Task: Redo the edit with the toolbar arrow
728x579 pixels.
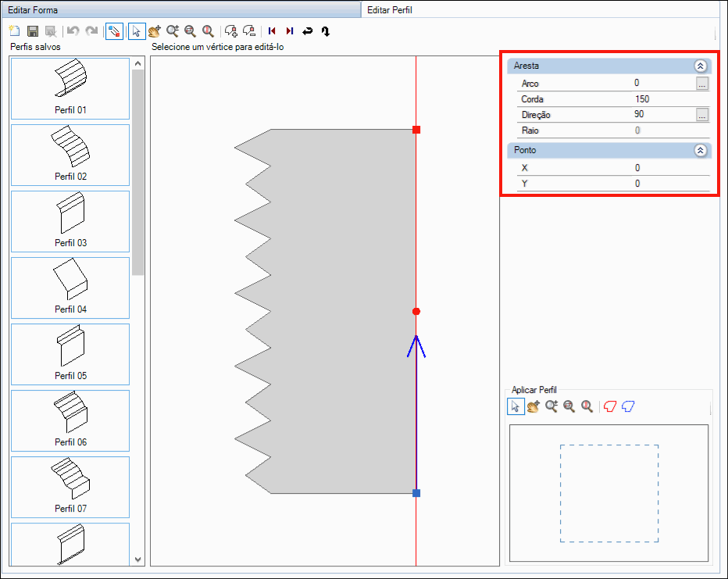Action: tap(91, 31)
